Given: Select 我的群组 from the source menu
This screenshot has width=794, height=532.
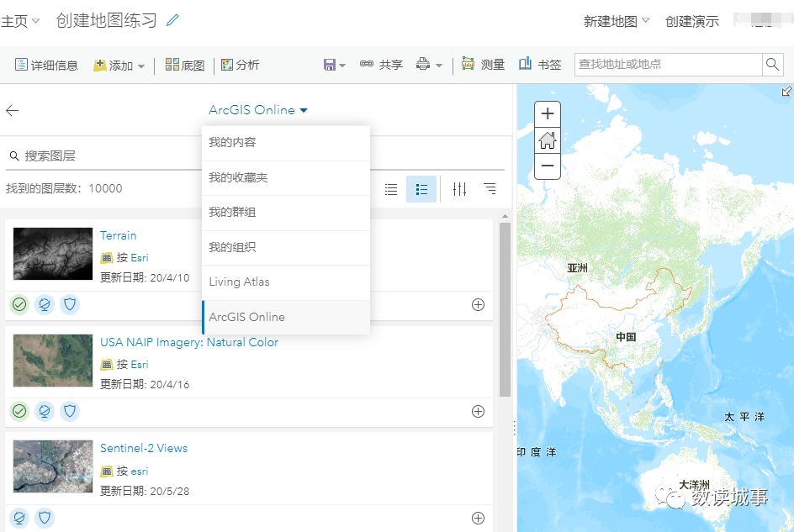Looking at the screenshot, I should coord(286,213).
